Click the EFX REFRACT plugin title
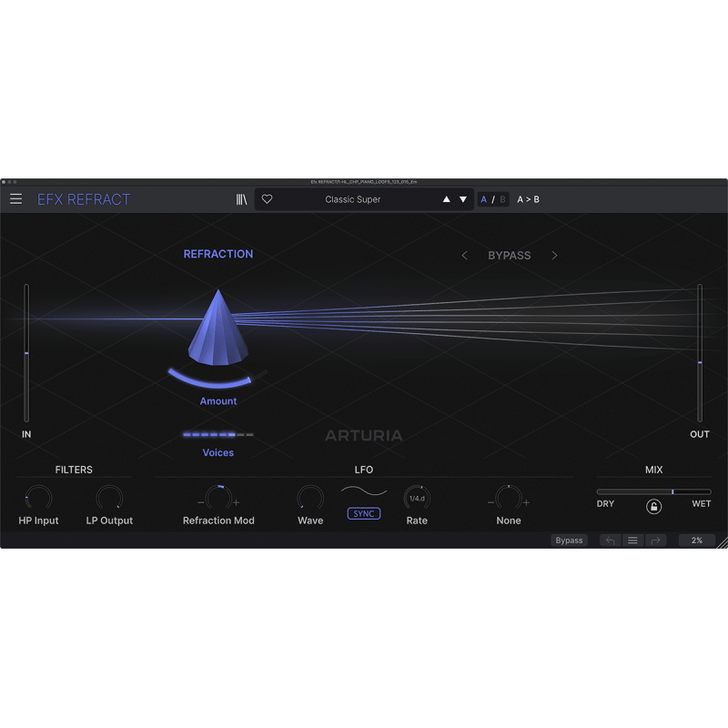Screen dimensions: 728x728 coord(84,199)
